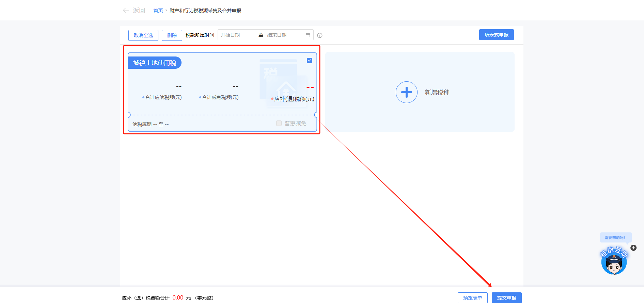The image size is (644, 308).
Task: Click the info icon beside the date filter
Action: click(319, 35)
